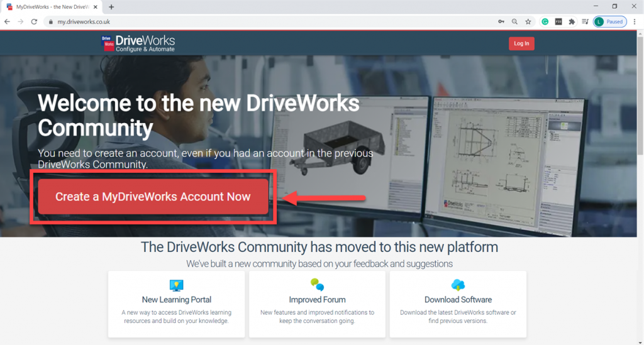This screenshot has width=644, height=345.
Task: Reload the current page
Action: (34, 22)
